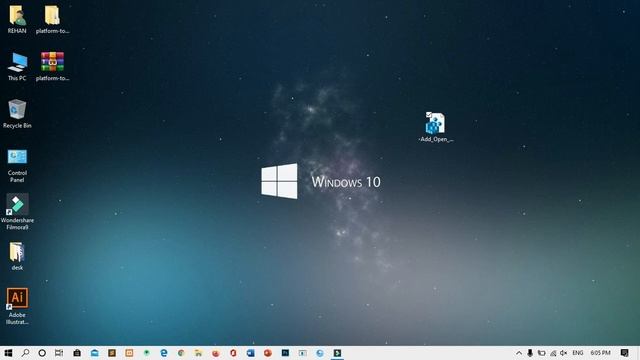This screenshot has height=360, width=640.
Task: Select the desk folder icon
Action: tap(17, 252)
